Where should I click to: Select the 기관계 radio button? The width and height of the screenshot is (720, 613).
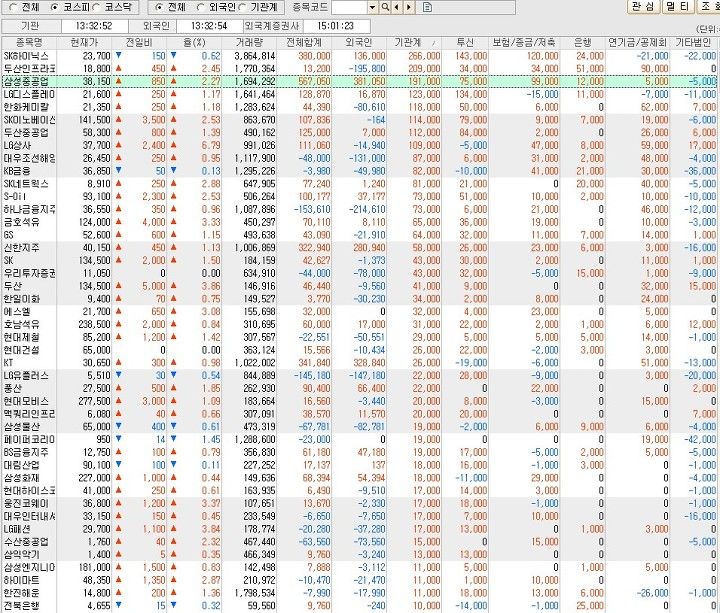pyautogui.click(x=242, y=7)
